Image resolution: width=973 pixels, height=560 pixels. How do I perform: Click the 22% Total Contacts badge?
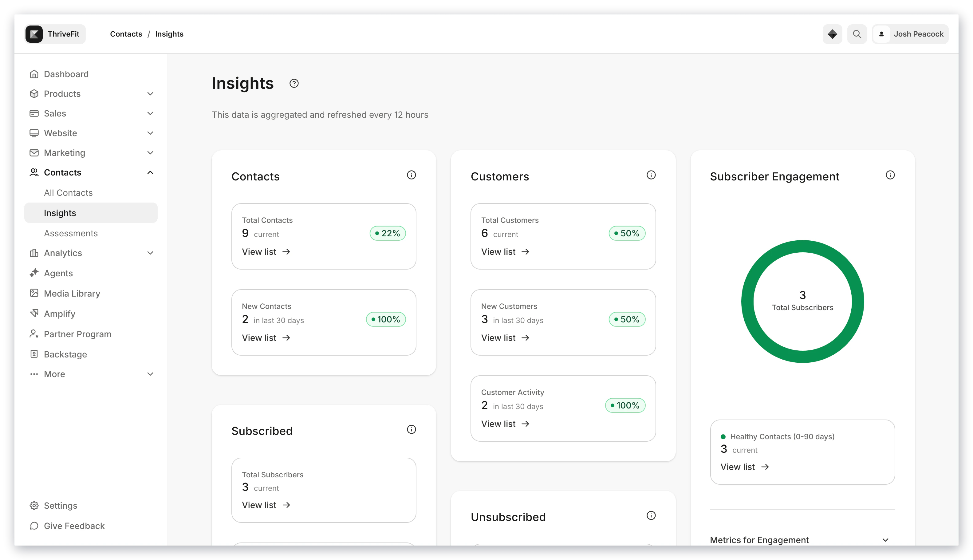(x=387, y=234)
